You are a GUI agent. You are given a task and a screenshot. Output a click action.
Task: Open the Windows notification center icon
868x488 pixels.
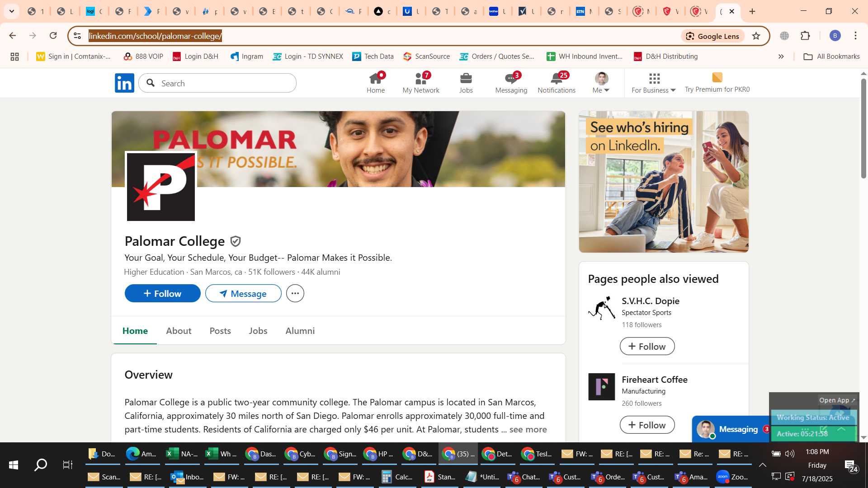[x=851, y=466]
